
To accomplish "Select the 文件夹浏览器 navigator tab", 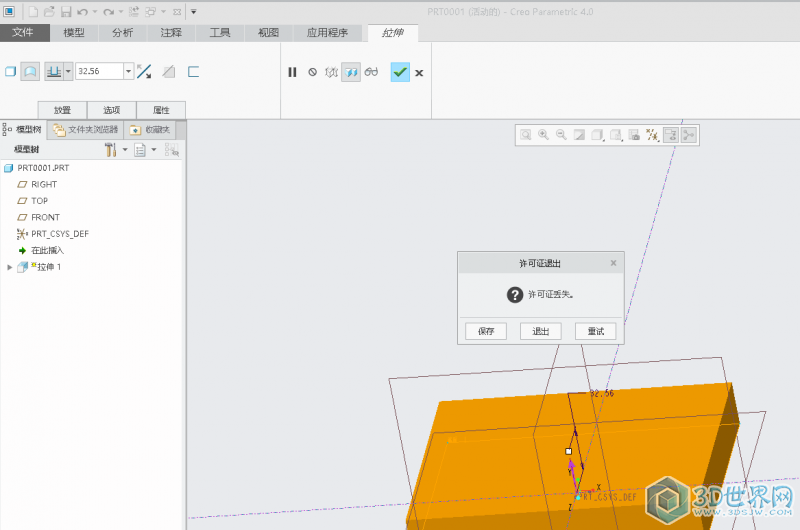I will [x=86, y=130].
